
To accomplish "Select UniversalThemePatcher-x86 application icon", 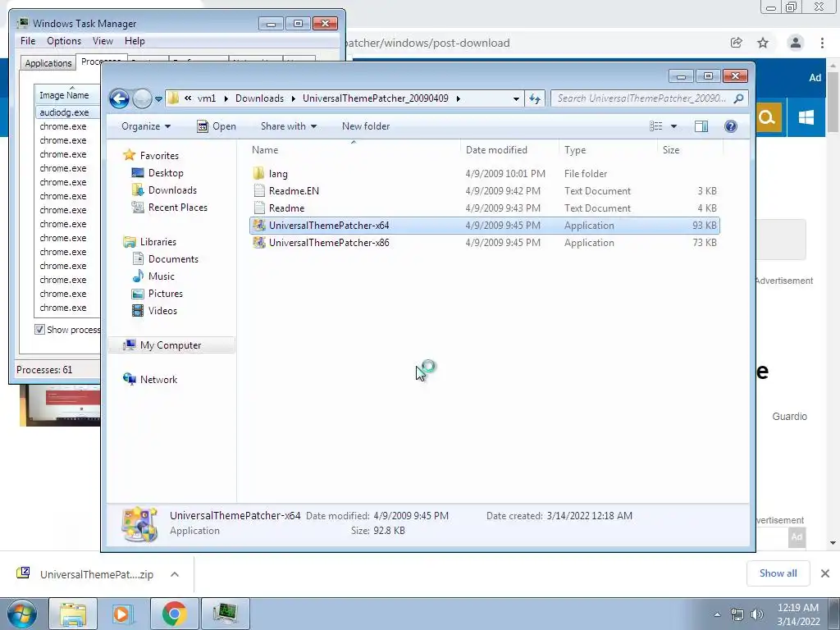I will [x=259, y=243].
